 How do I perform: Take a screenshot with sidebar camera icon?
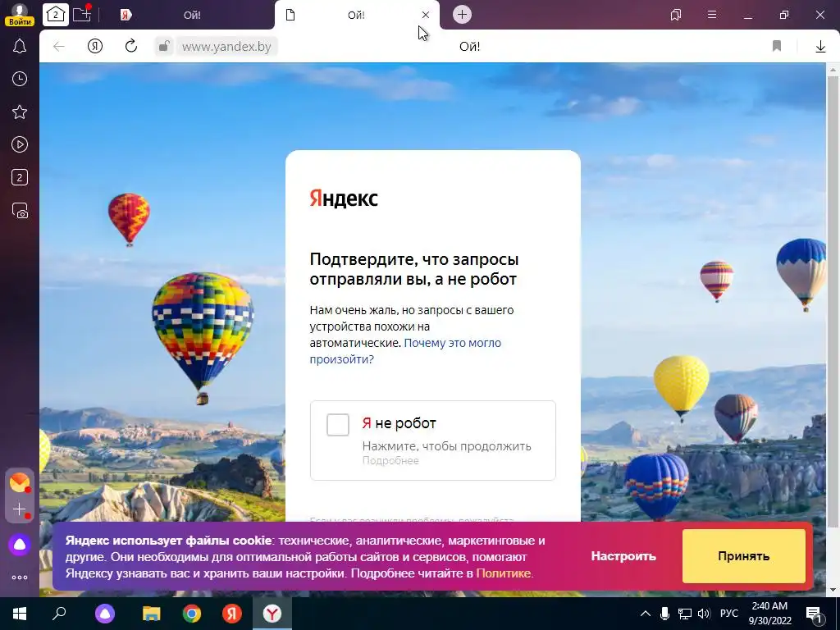click(x=20, y=211)
